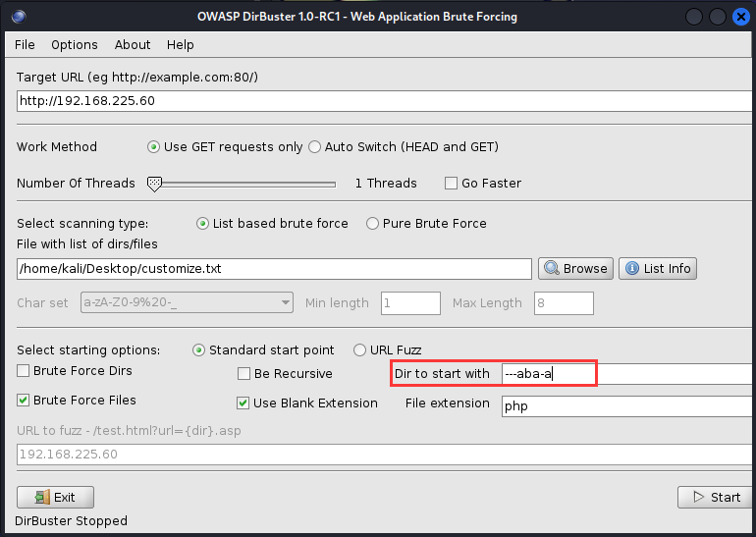
Task: Expand the Char set dropdown
Action: 187,302
